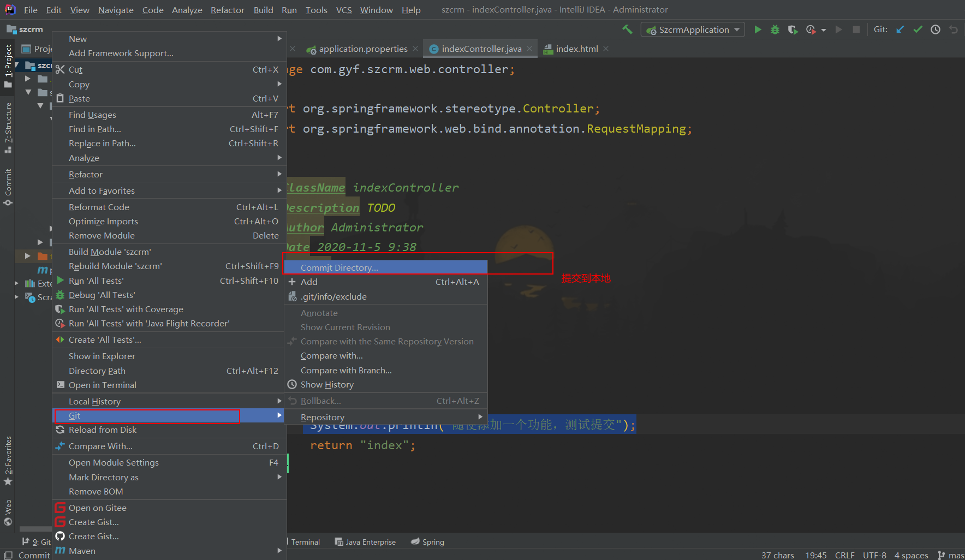Toggle the 2: Favorites side panel
965x560 pixels.
coord(8,461)
